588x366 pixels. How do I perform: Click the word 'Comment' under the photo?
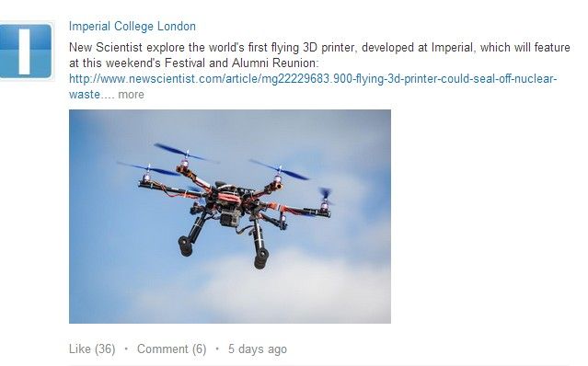click(162, 349)
